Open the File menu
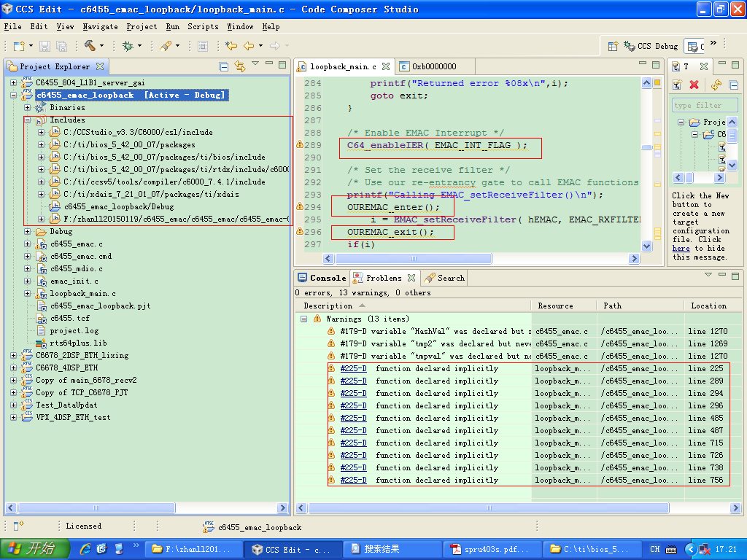Viewport: 747px width, 560px height. pos(13,27)
